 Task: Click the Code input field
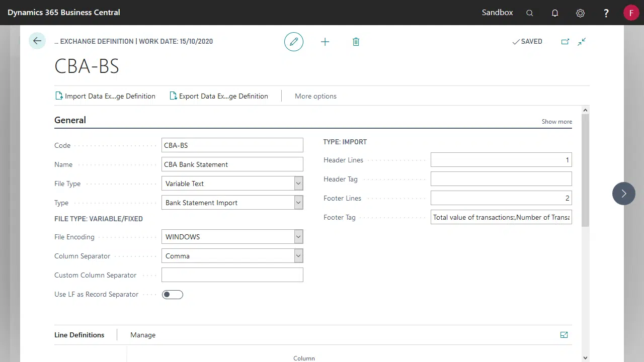click(232, 145)
